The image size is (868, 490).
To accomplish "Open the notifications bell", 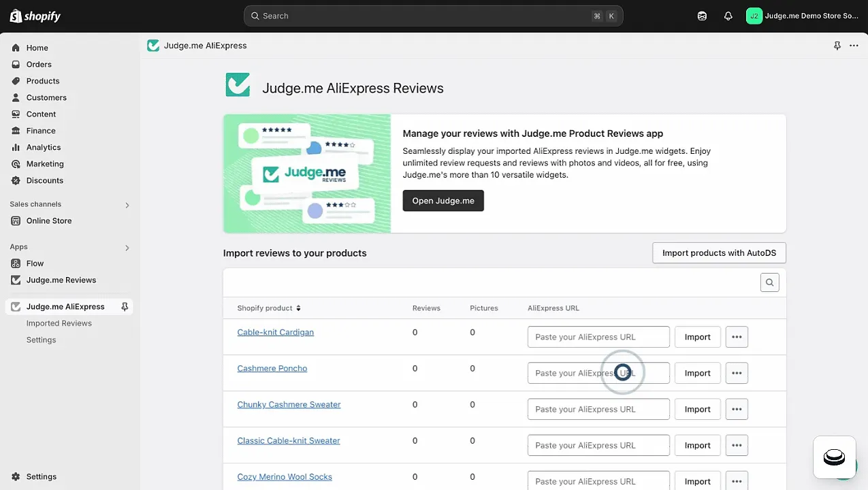I will pos(728,16).
